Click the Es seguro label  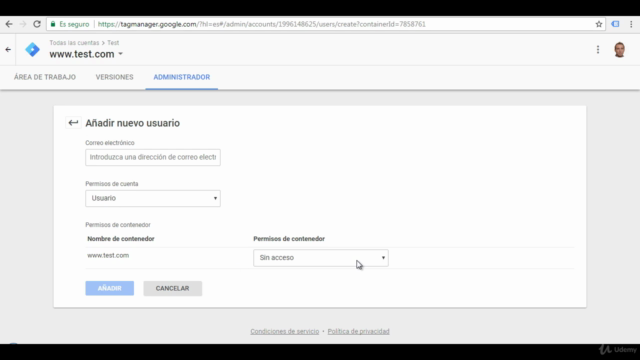click(x=74, y=24)
